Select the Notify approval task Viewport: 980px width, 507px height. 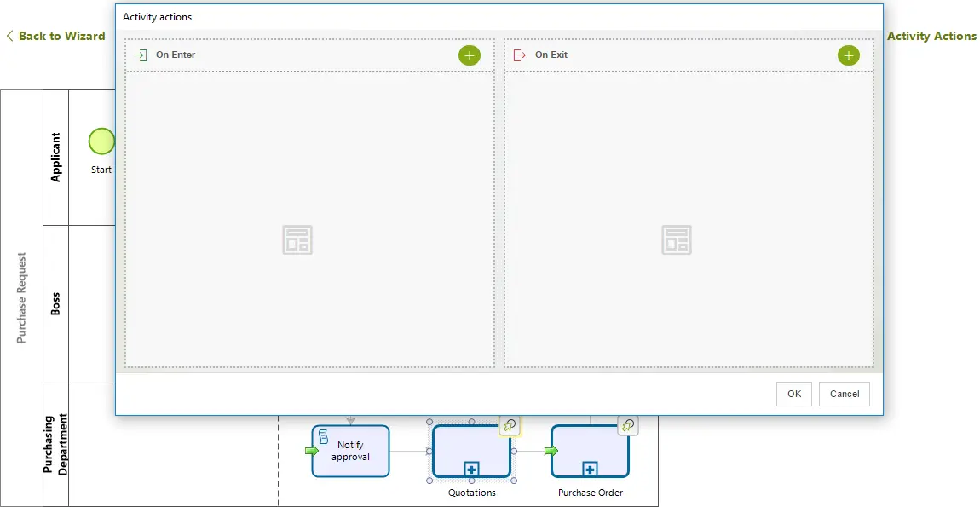[350, 452]
